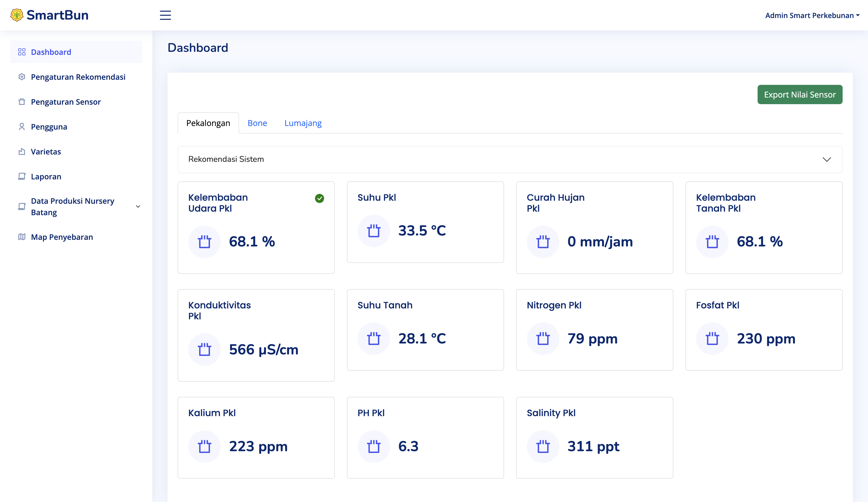Click the Kelembaban Tanah Pkl card title

[726, 203]
